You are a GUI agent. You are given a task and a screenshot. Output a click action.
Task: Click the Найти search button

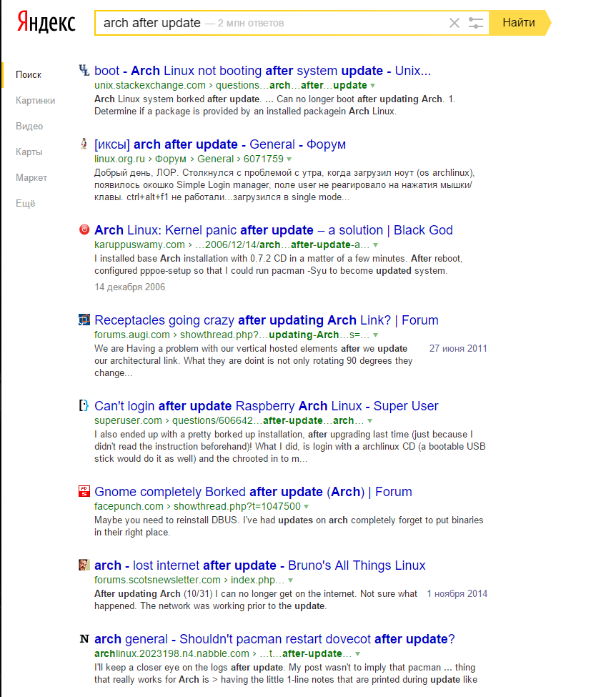pyautogui.click(x=519, y=23)
